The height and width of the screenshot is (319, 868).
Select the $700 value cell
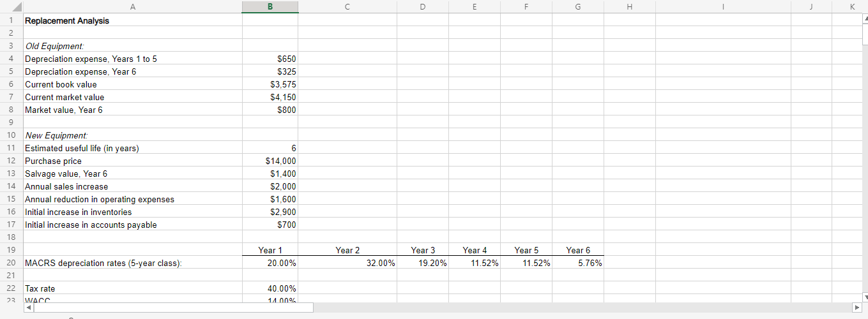(x=270, y=225)
